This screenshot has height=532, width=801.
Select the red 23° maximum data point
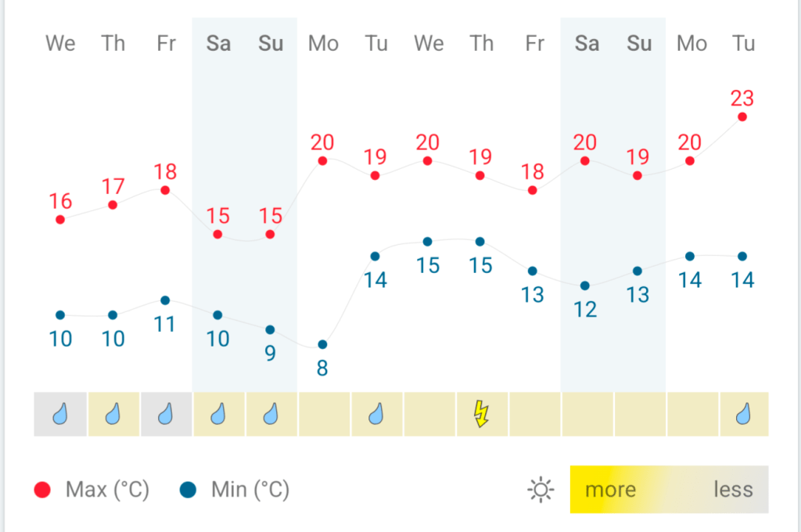coord(742,117)
